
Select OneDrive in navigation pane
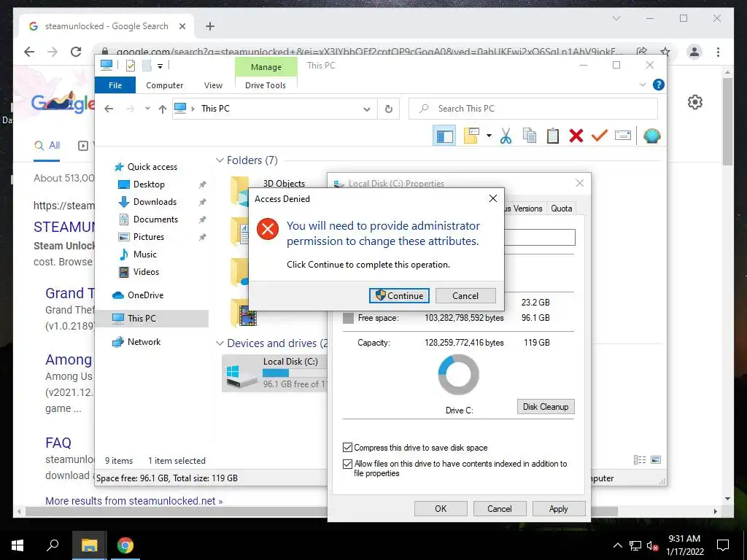(145, 295)
